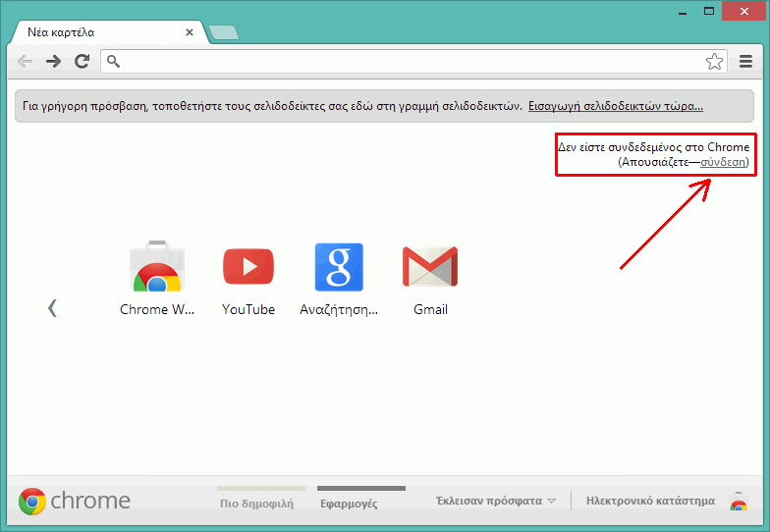This screenshot has width=770, height=532.
Task: Focus the address bar field
Action: pos(413,61)
